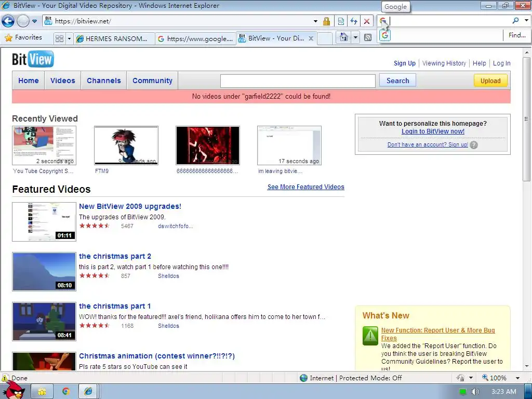Click the Google accelerator icon below search box

click(x=385, y=35)
